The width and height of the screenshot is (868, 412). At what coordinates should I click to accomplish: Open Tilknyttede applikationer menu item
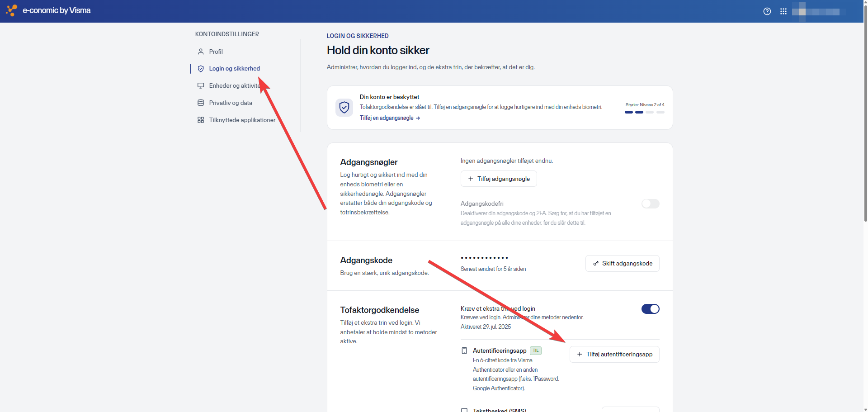click(242, 120)
